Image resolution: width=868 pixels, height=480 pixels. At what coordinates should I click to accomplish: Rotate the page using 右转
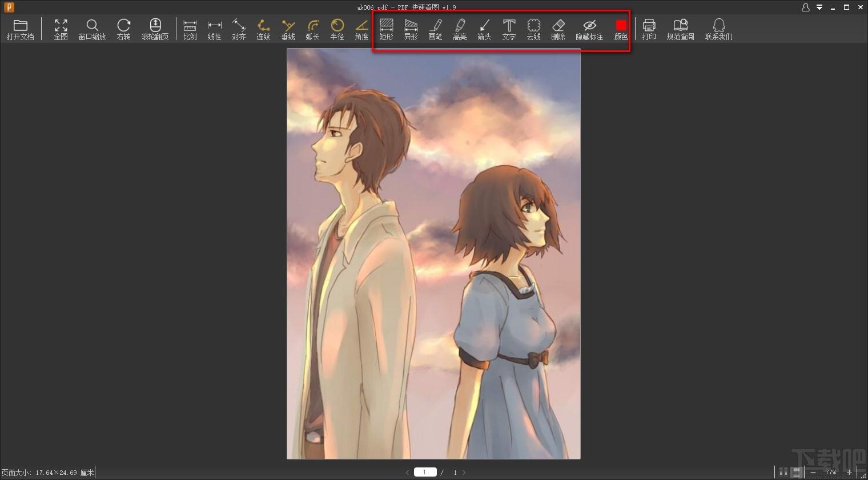pos(123,29)
